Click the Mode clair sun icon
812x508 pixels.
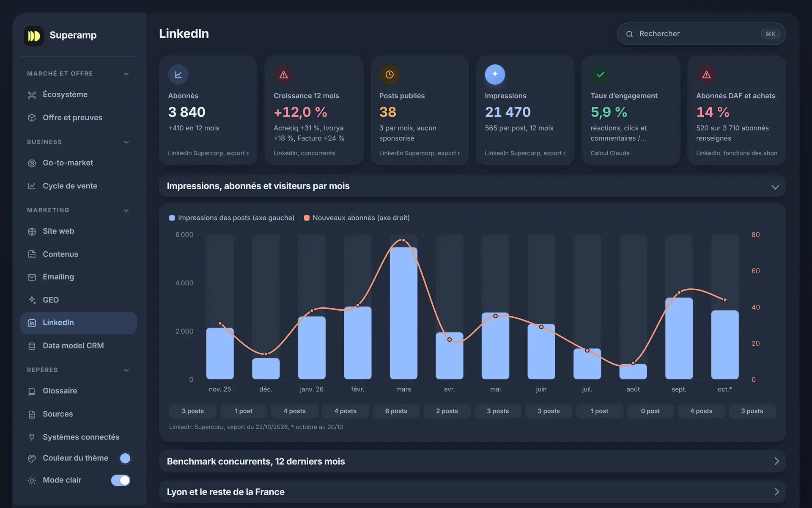tap(32, 480)
